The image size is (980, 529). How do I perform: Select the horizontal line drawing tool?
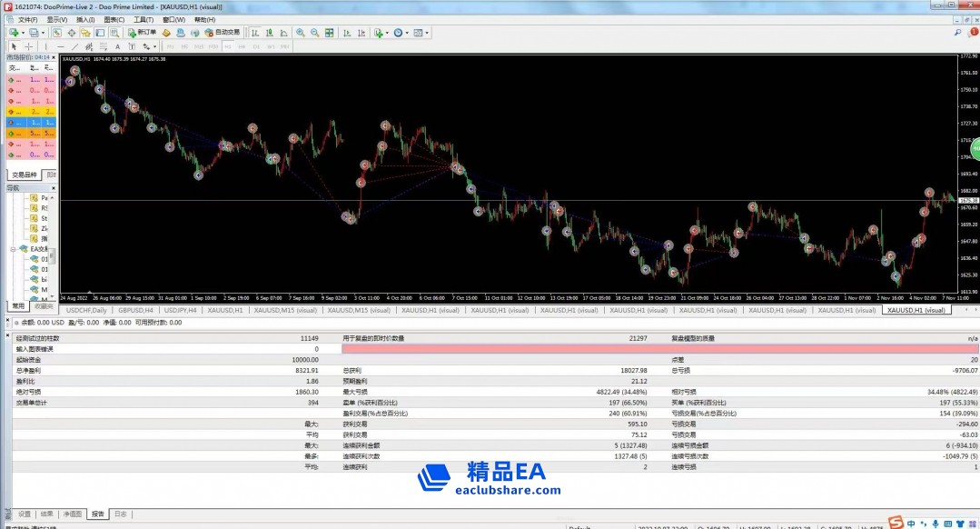pyautogui.click(x=60, y=46)
